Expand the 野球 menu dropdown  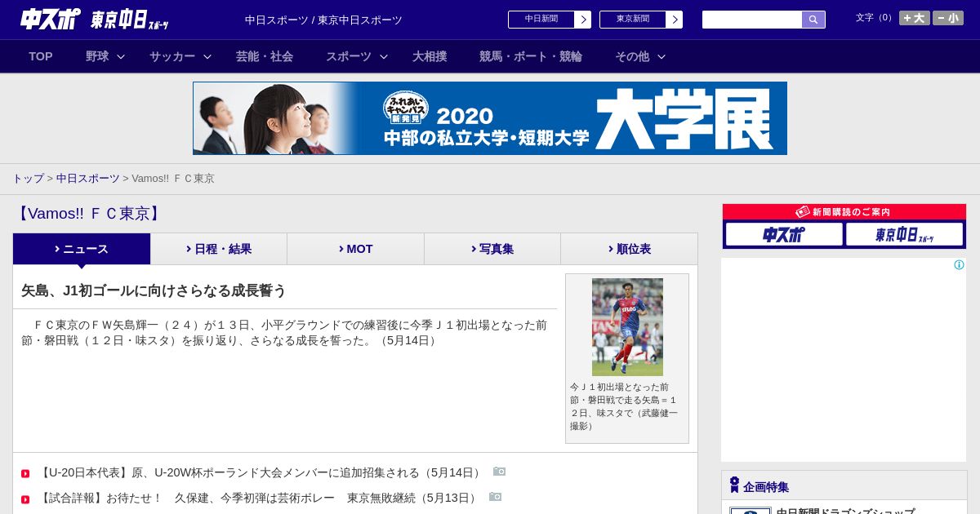click(x=105, y=56)
